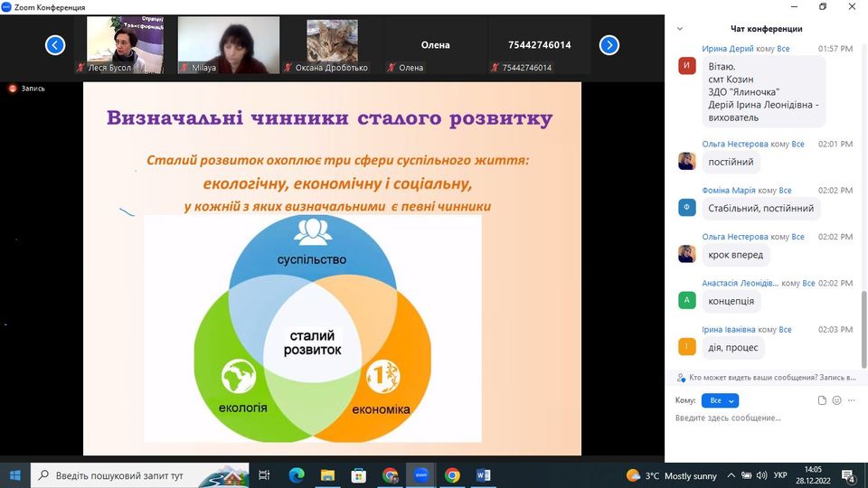Select 75442746014 participant tile
This screenshot has width=868, height=488.
point(539,45)
